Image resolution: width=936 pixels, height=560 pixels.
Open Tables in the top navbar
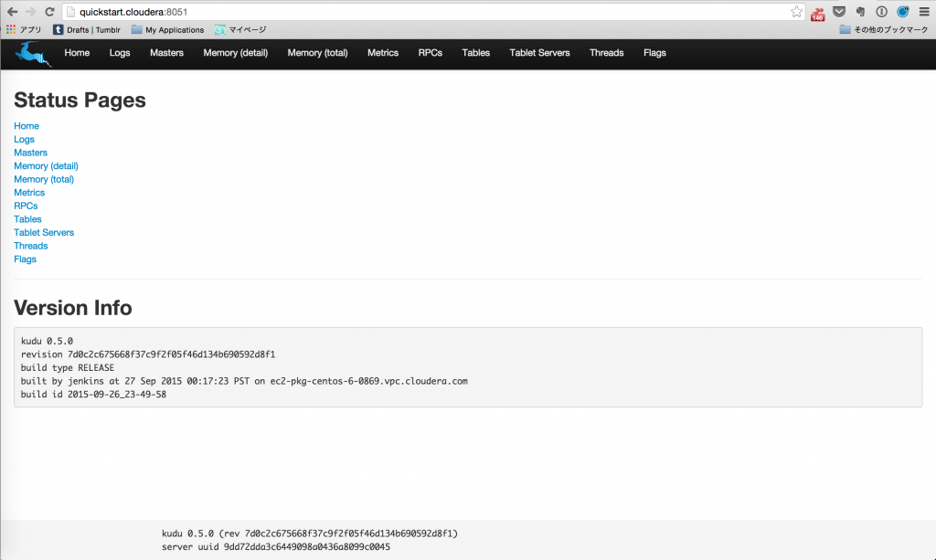[475, 53]
